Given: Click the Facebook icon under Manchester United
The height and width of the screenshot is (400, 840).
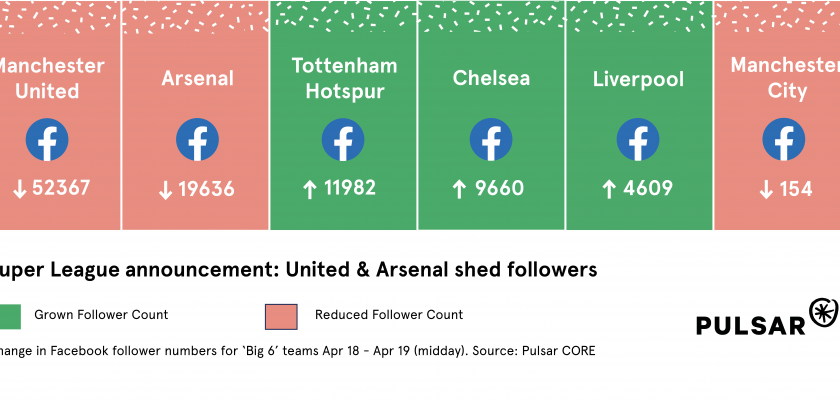Looking at the screenshot, I should [47, 140].
